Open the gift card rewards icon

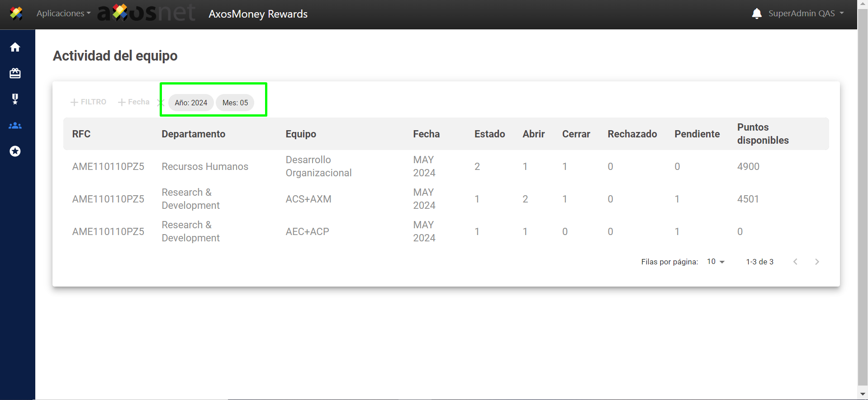click(x=15, y=73)
